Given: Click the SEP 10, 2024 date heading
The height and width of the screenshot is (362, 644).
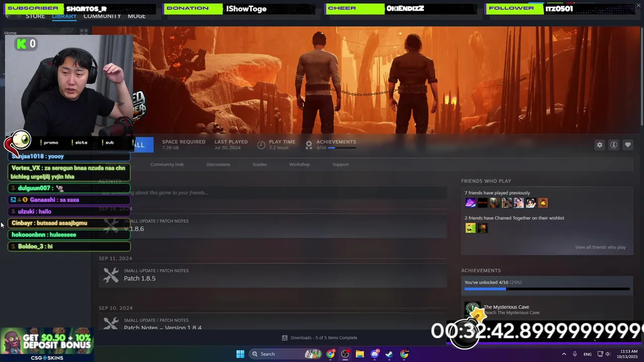Looking at the screenshot, I should (x=115, y=308).
